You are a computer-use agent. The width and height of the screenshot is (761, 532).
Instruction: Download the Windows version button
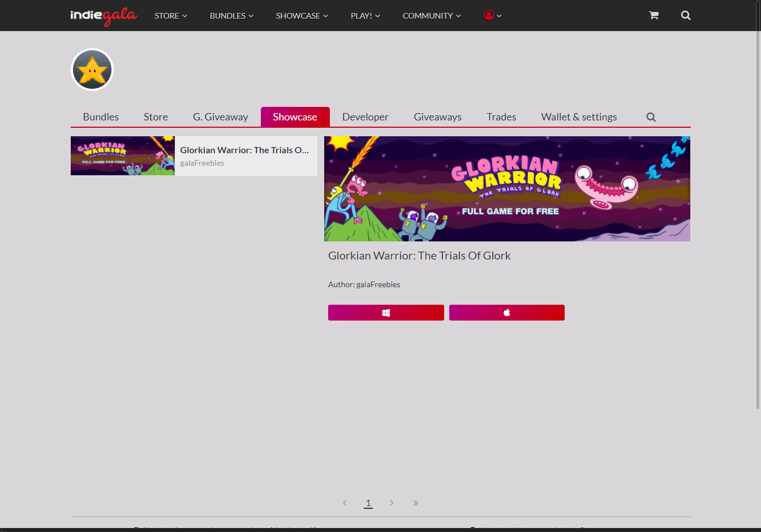tap(386, 313)
